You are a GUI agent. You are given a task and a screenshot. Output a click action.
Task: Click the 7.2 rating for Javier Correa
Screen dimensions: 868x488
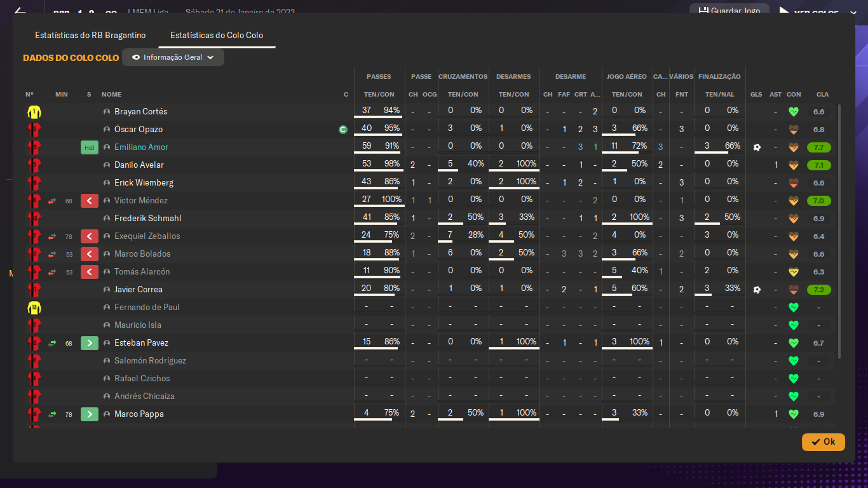click(x=819, y=290)
